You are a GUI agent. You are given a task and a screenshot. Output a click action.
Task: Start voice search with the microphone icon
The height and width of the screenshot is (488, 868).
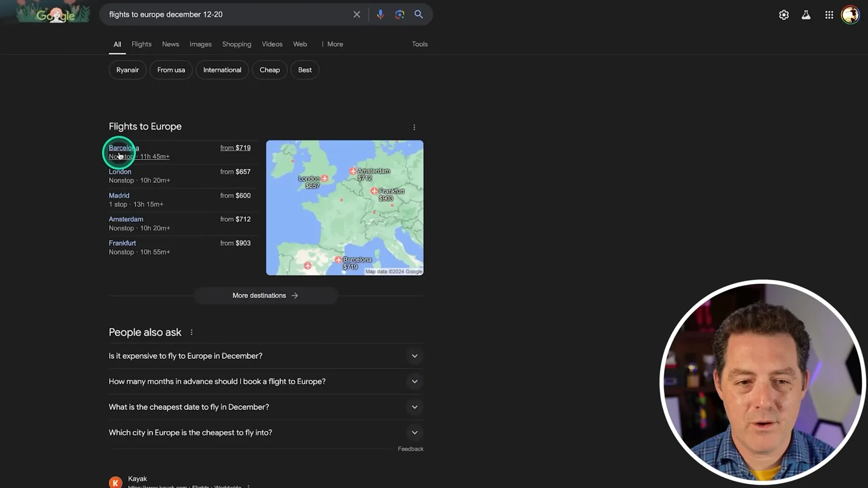(380, 15)
